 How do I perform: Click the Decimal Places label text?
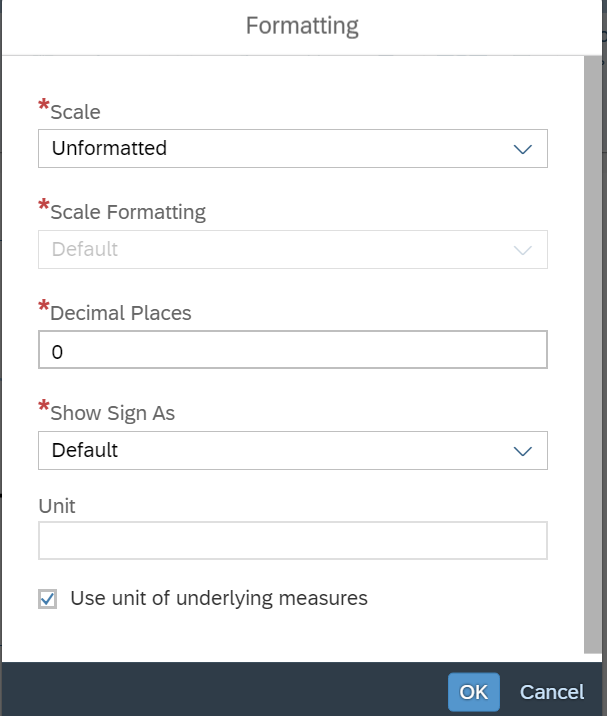coord(121,313)
